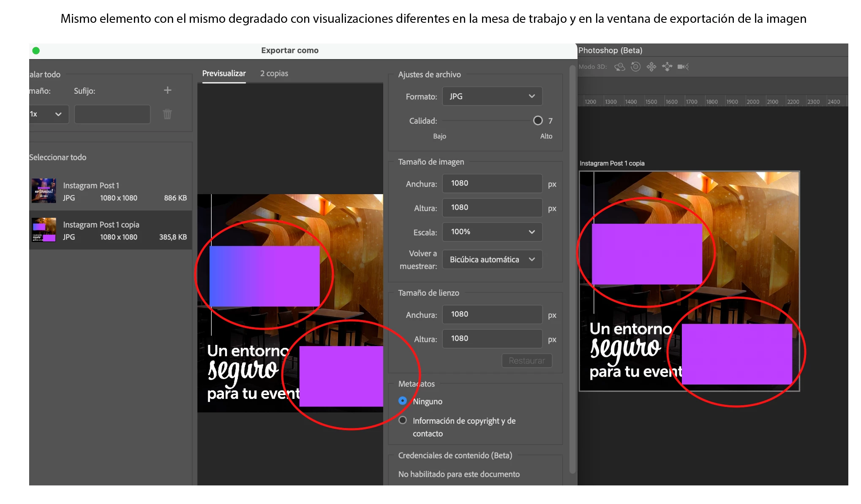Switch to the Previsualizar tab
Viewport: 861px width, 504px height.
[224, 73]
